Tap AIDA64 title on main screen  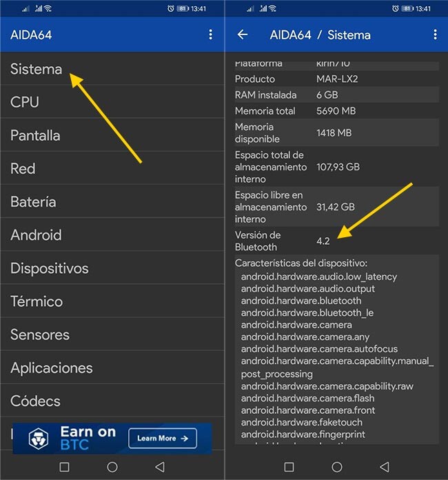tap(31, 35)
